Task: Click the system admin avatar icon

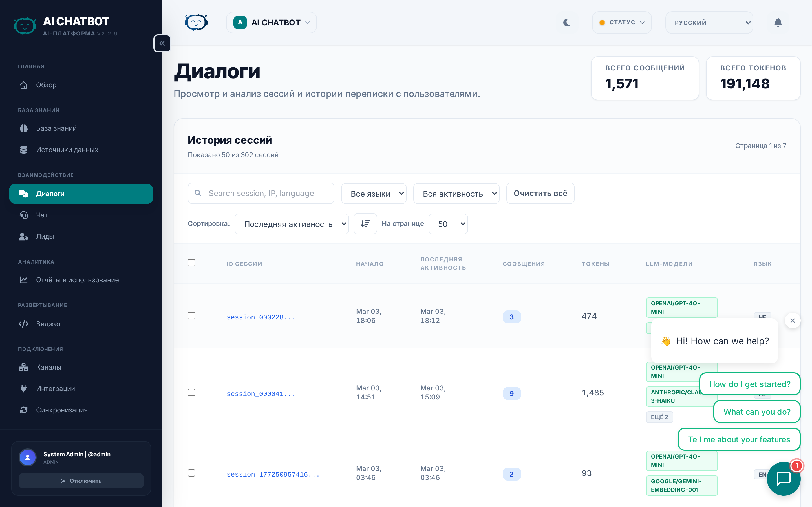Action: 28,457
